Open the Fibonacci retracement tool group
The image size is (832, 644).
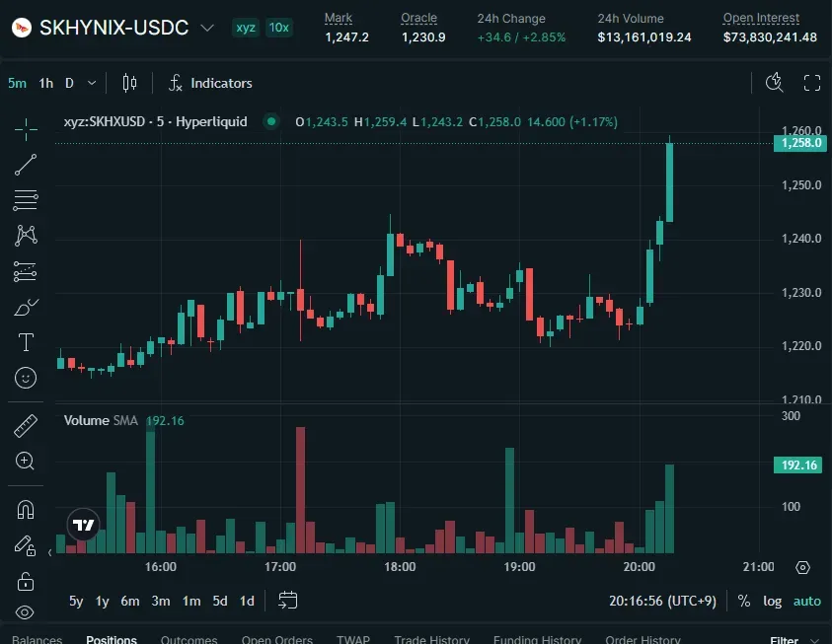26,200
